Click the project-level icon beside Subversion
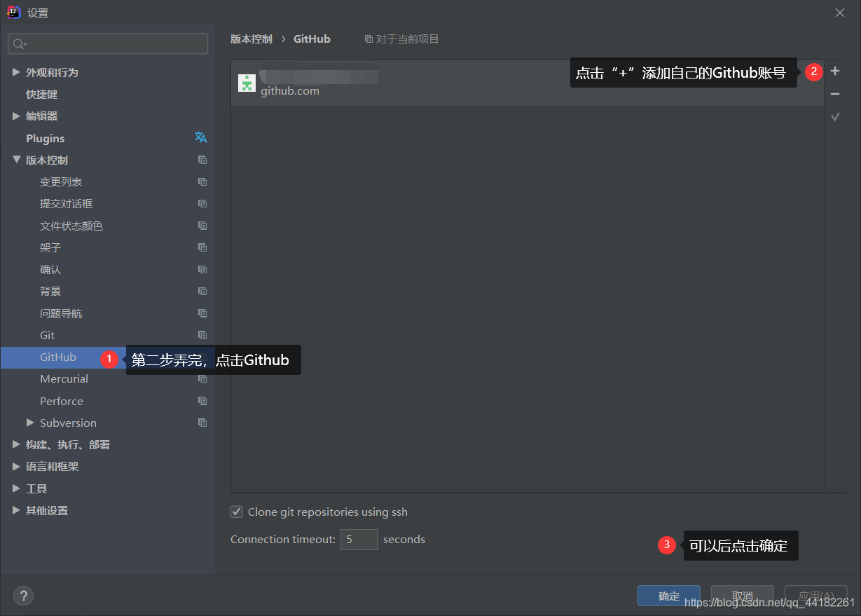This screenshot has width=861, height=616. click(202, 423)
